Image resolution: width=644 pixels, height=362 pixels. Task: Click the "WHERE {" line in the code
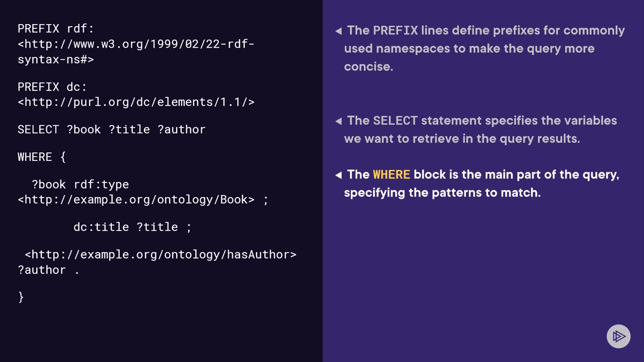tap(42, 157)
